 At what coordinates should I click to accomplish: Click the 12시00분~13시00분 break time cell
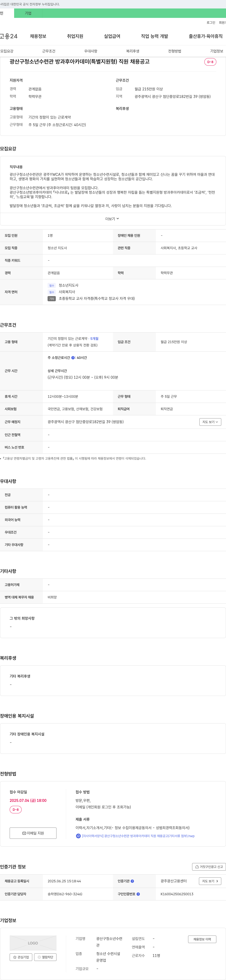click(x=63, y=396)
